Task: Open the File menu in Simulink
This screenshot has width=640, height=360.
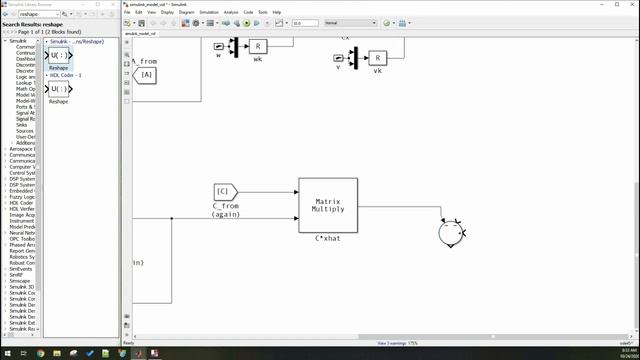Action: [x=127, y=12]
